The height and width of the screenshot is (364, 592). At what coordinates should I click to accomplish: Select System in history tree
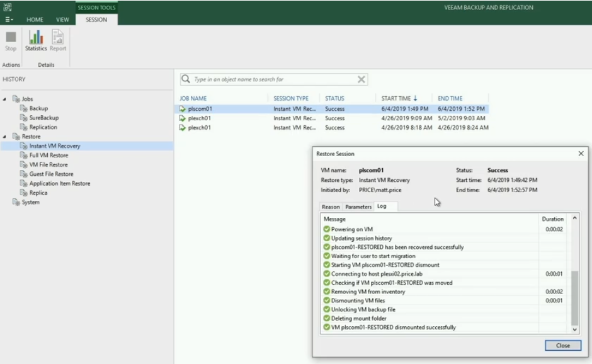pos(30,202)
